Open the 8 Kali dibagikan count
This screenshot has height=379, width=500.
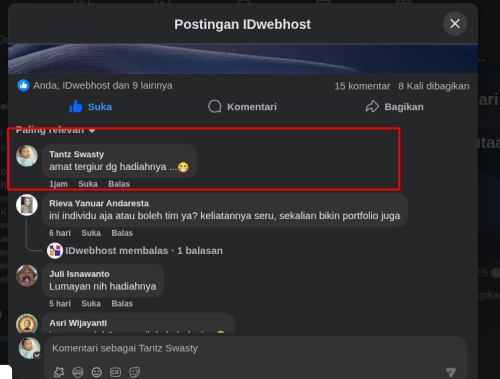coord(434,86)
